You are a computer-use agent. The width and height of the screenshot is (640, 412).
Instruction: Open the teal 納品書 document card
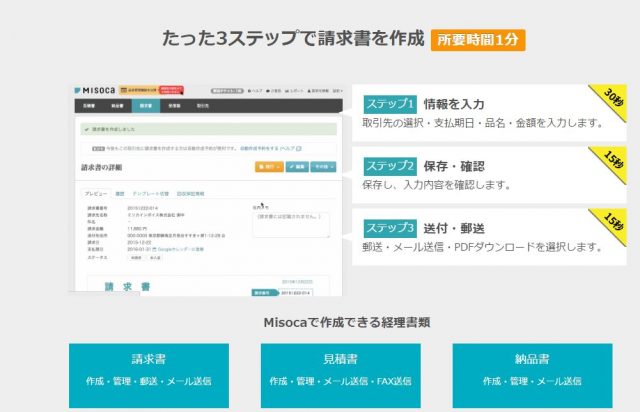[533, 376]
